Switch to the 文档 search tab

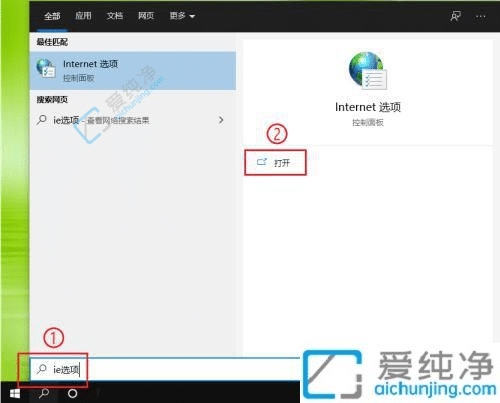[115, 16]
